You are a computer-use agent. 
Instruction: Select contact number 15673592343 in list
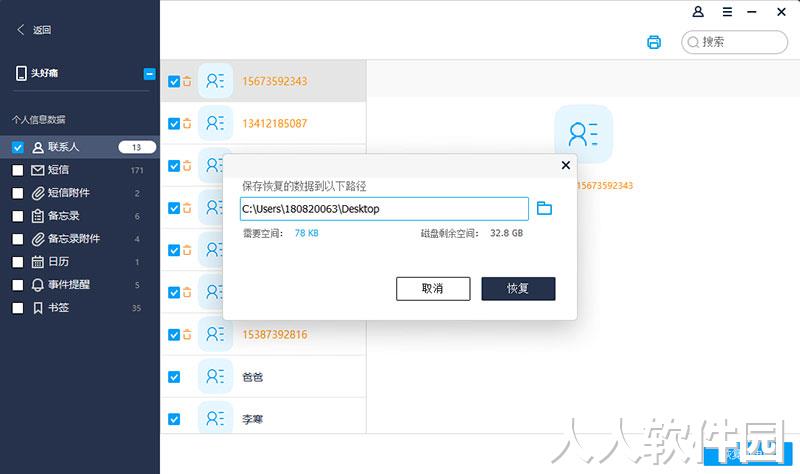coord(274,82)
